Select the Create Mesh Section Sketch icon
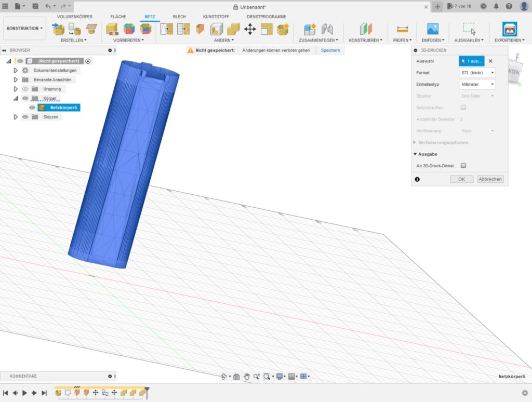532x402 pixels. tap(91, 29)
